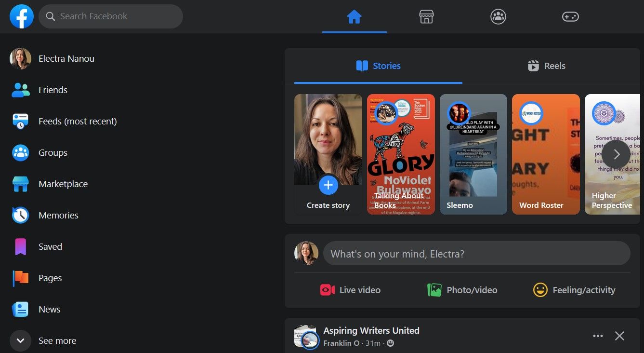This screenshot has width=644, height=353.
Task: Open the Word Roster story thumbnail
Action: (546, 154)
